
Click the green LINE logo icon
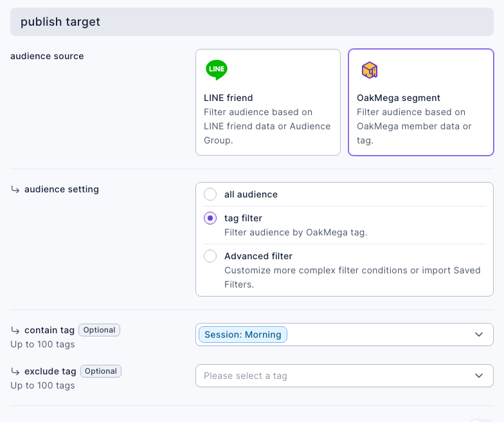[x=216, y=69]
